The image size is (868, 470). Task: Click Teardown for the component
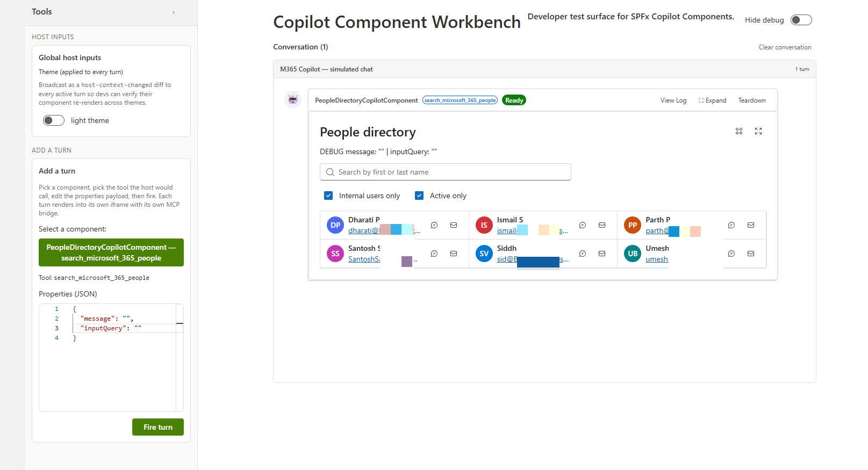[752, 100]
